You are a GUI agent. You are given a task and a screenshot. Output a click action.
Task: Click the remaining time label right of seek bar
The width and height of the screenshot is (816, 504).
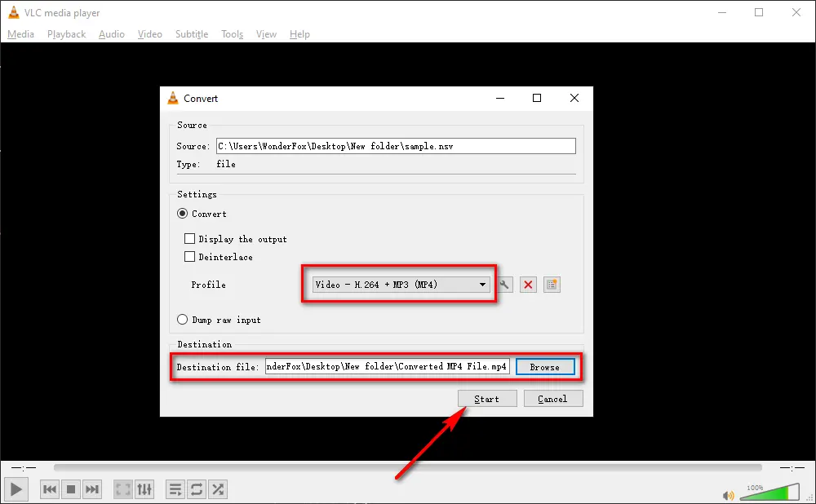[x=792, y=467]
